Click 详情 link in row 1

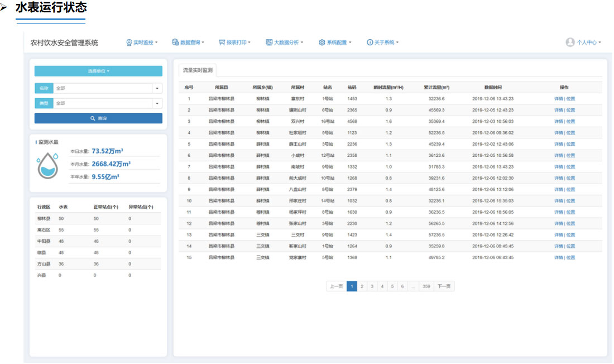click(558, 99)
